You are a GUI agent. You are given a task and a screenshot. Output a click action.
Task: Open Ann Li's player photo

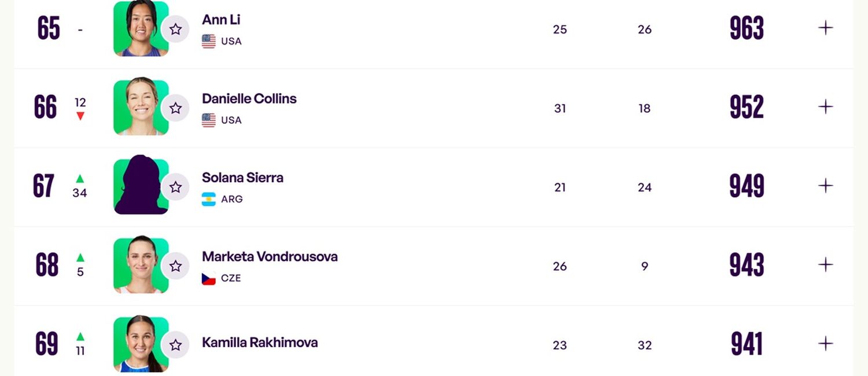click(x=141, y=29)
